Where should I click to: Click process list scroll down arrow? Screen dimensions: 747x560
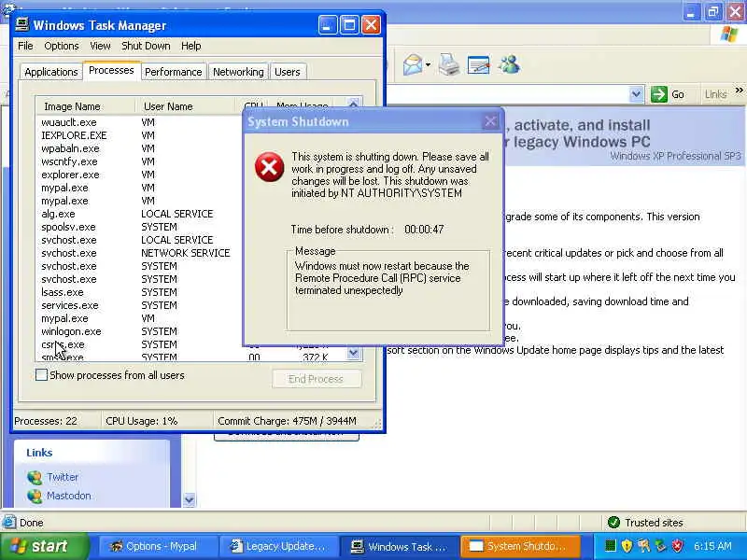(x=354, y=353)
